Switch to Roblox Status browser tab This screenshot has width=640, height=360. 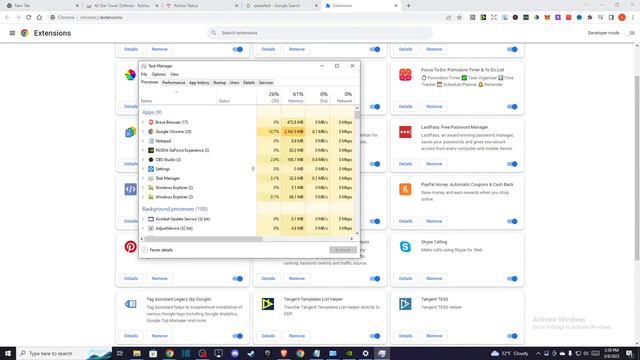click(x=202, y=6)
